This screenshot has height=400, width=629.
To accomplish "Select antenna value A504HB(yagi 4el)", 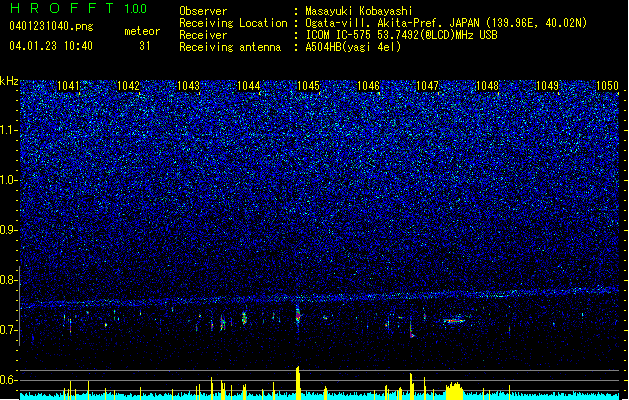I will point(353,47).
